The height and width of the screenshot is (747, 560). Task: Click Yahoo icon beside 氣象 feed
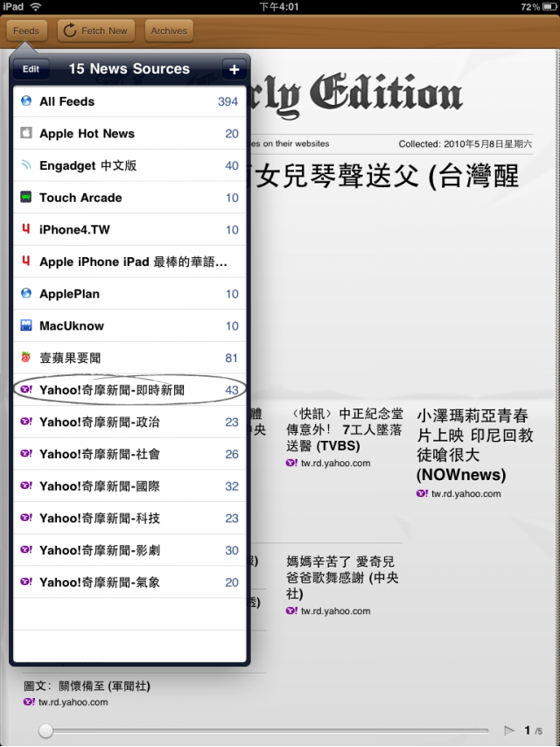[x=26, y=581]
